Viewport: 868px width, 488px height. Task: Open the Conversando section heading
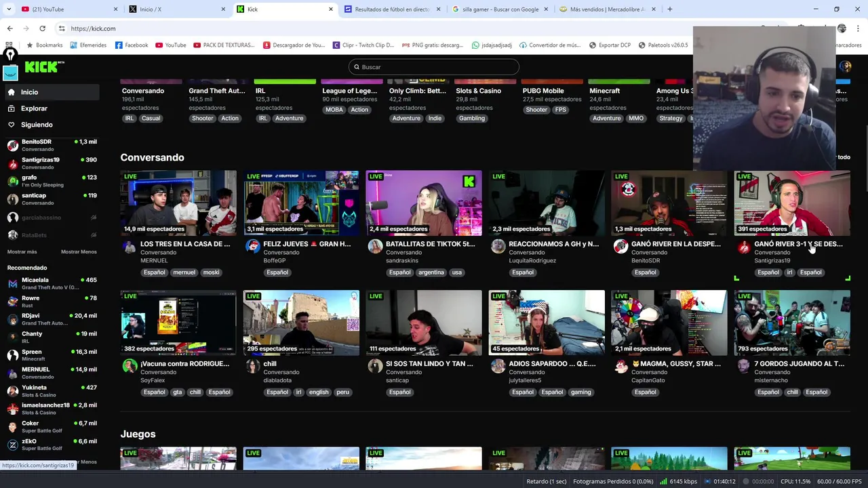point(152,157)
